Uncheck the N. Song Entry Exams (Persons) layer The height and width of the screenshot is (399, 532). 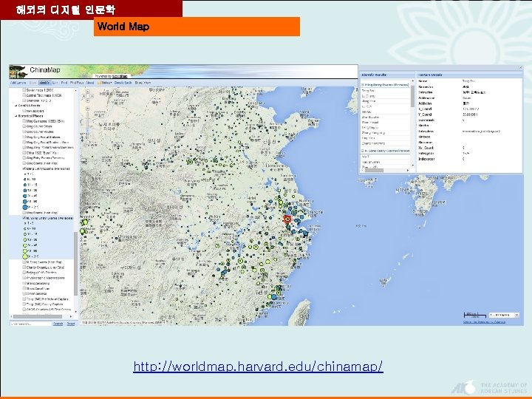click(24, 218)
